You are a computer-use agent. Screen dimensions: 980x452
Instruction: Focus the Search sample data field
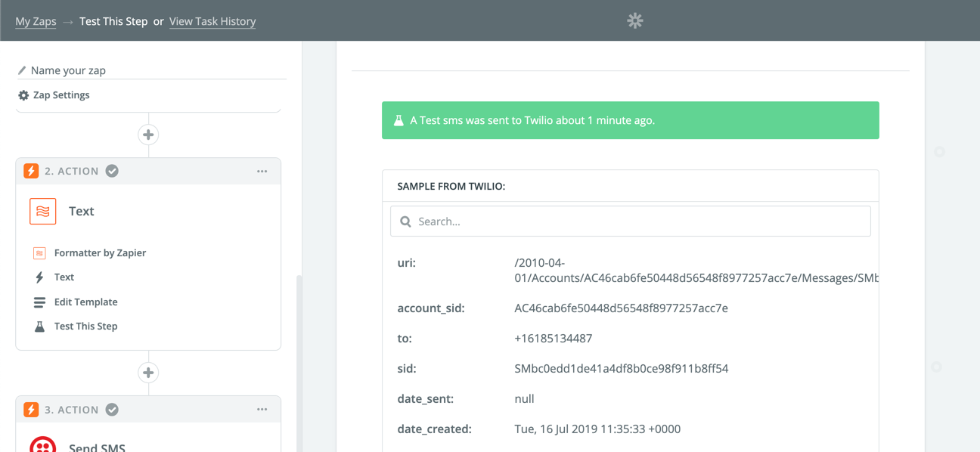tap(631, 221)
